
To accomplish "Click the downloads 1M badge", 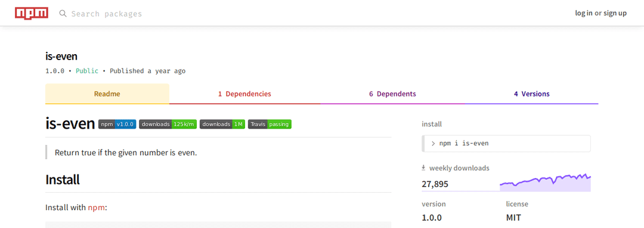I will click(222, 124).
